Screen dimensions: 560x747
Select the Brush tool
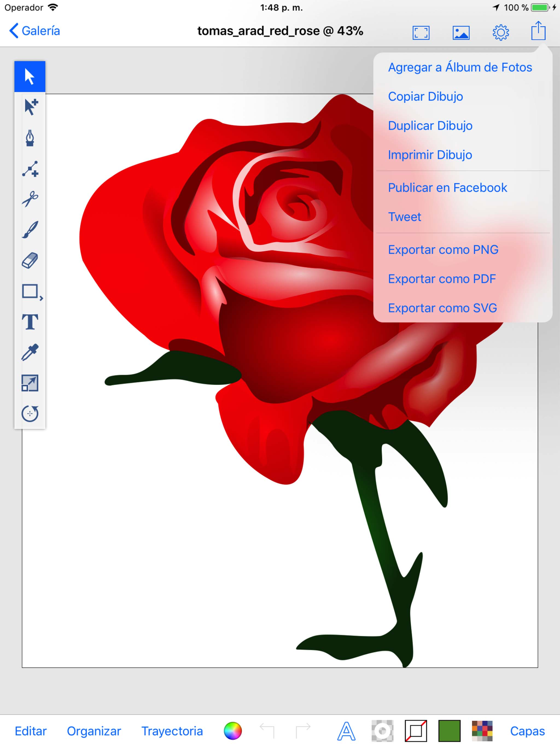click(30, 230)
